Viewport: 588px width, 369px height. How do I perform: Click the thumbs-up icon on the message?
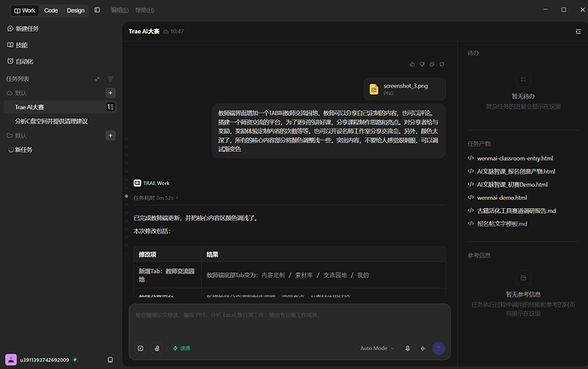click(x=412, y=65)
